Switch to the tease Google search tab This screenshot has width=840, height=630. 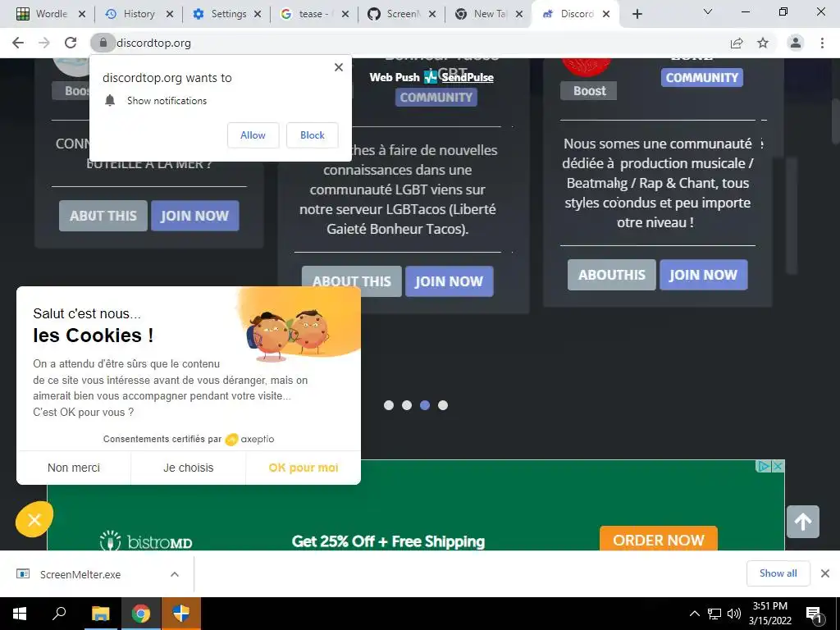point(308,14)
